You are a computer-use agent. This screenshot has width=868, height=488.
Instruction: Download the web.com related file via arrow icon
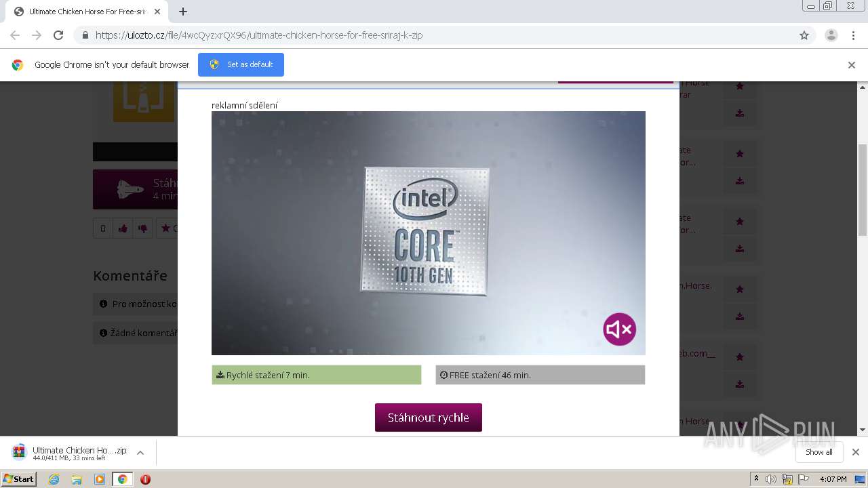click(740, 384)
